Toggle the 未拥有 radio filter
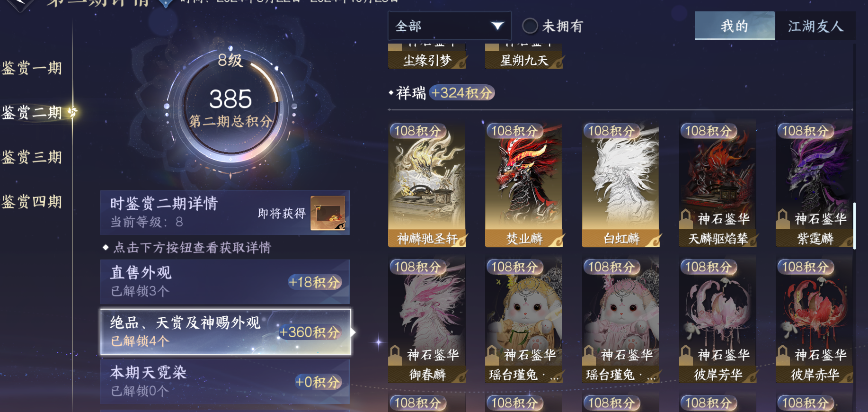868x412 pixels. click(530, 26)
